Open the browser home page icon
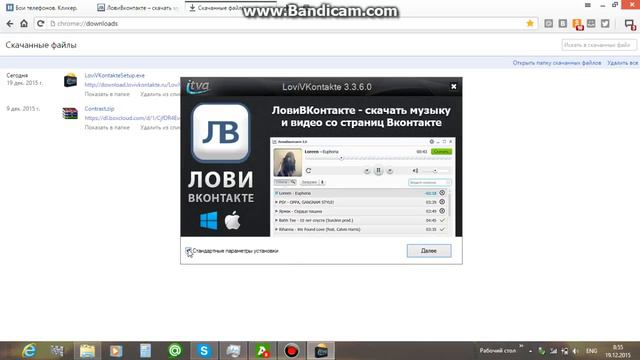 coord(24,23)
